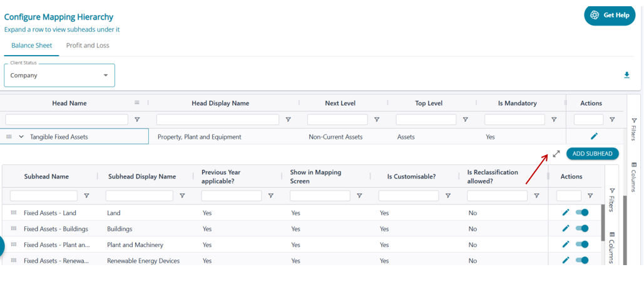
Task: Open the Client Status dropdown
Action: click(59, 76)
